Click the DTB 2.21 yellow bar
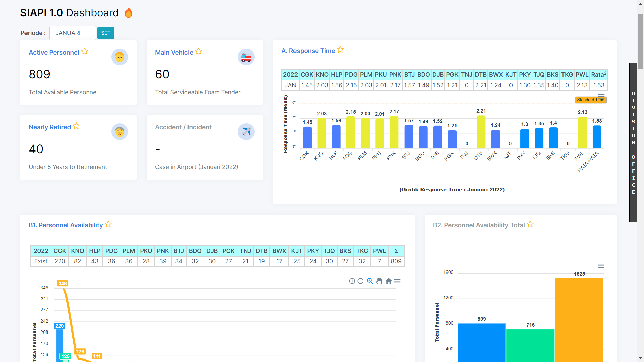The width and height of the screenshot is (644, 362). coord(481,132)
